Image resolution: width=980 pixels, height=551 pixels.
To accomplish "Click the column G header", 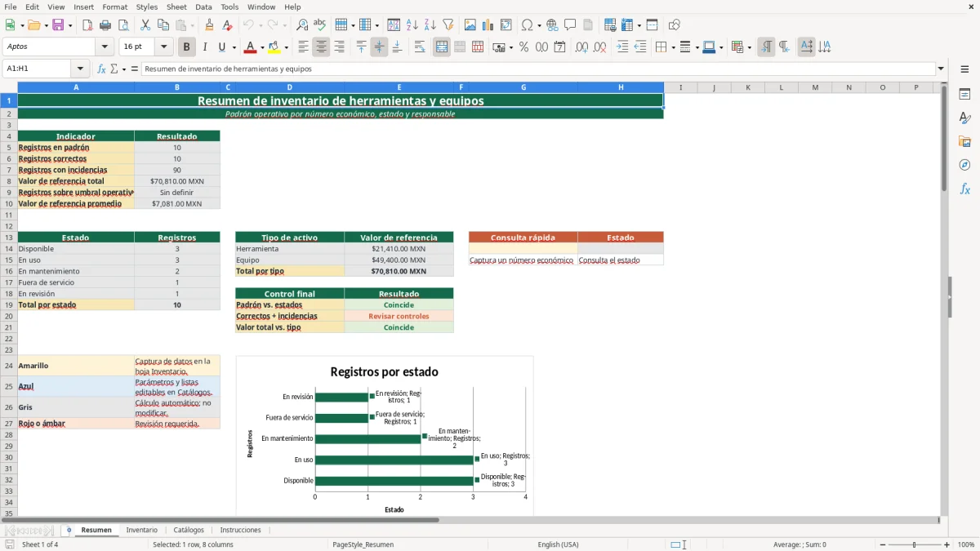I will tap(523, 87).
